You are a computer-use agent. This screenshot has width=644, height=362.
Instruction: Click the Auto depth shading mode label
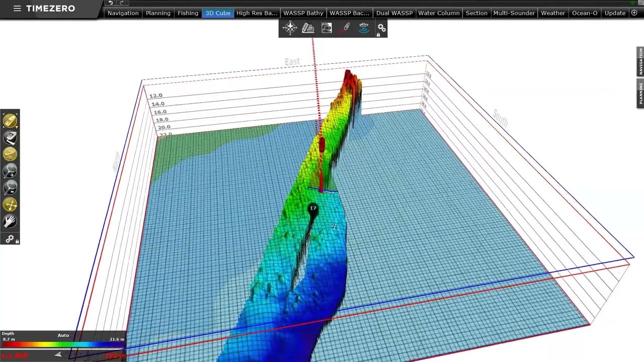(63, 335)
